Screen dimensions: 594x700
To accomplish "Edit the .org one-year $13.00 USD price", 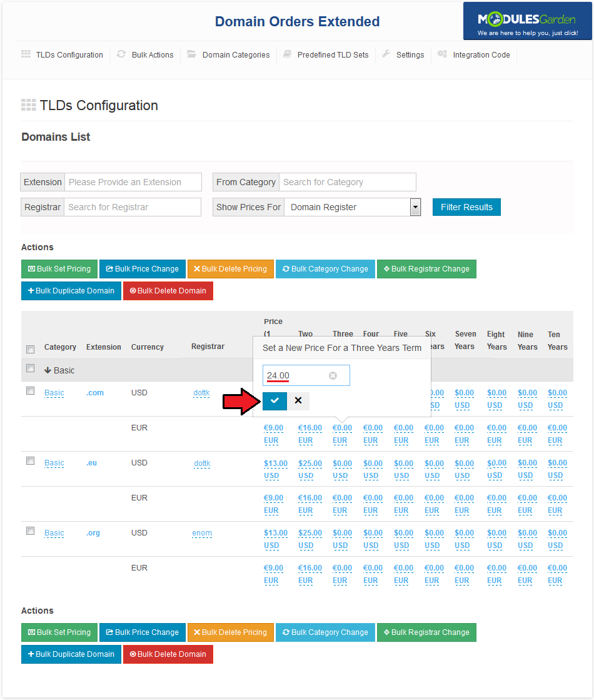I will [276, 539].
